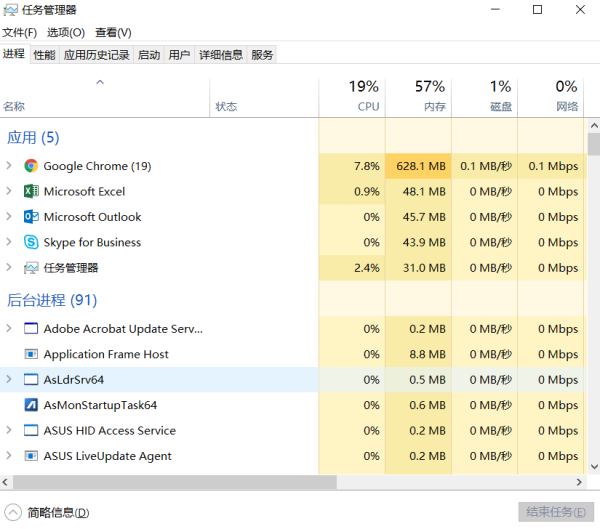600x529 pixels.
Task: Select the Application Frame Host icon
Action: [x=31, y=354]
